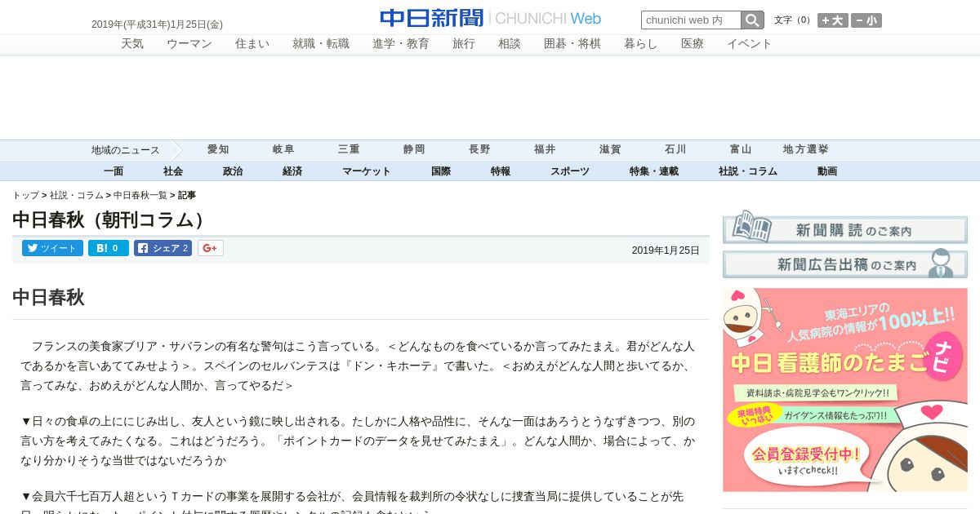Open the 就職・転職 top menu
Image resolution: width=980 pixels, height=514 pixels.
pyautogui.click(x=321, y=44)
